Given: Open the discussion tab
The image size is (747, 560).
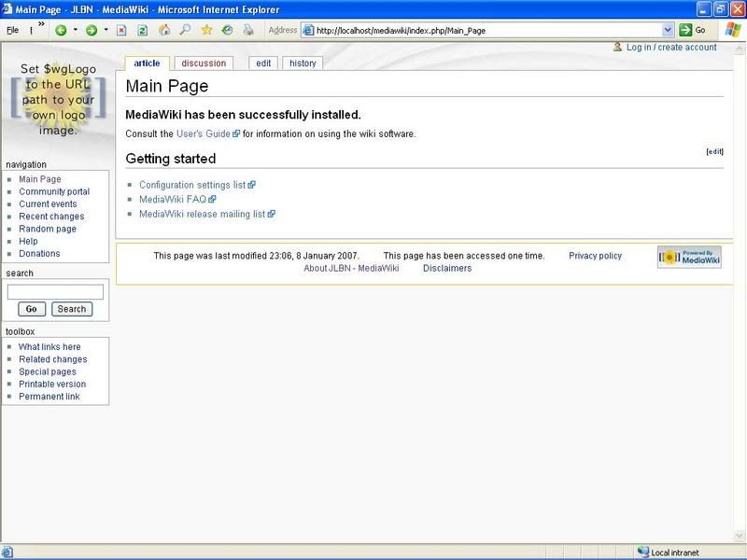Looking at the screenshot, I should point(204,63).
